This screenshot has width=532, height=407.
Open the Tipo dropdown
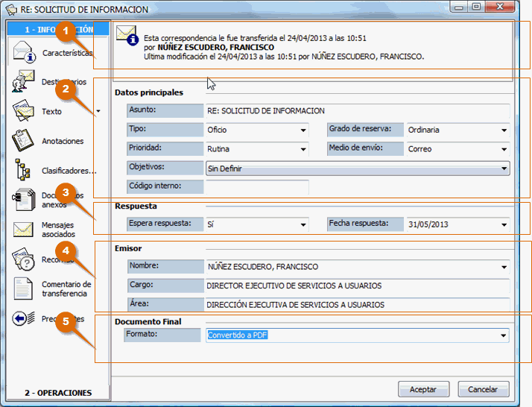coord(303,130)
